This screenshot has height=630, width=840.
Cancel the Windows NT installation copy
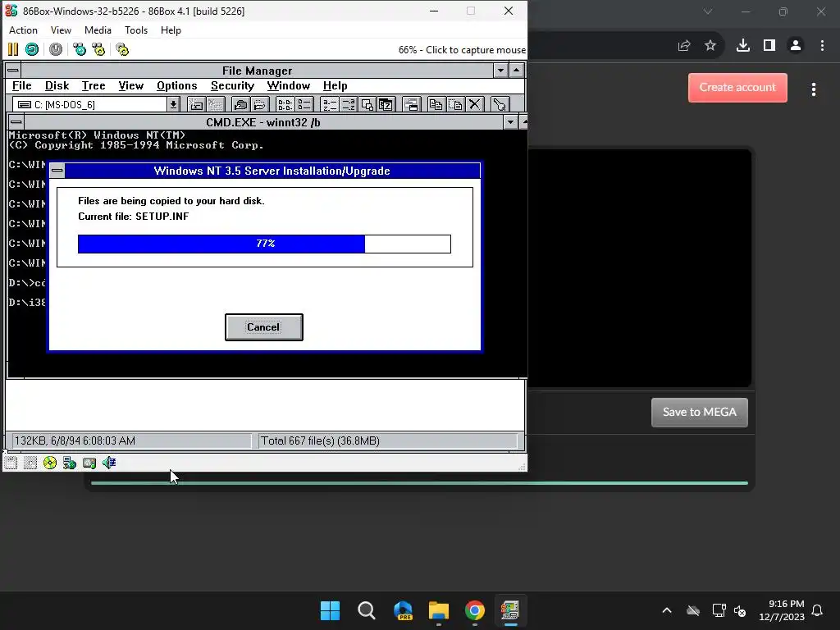263,327
